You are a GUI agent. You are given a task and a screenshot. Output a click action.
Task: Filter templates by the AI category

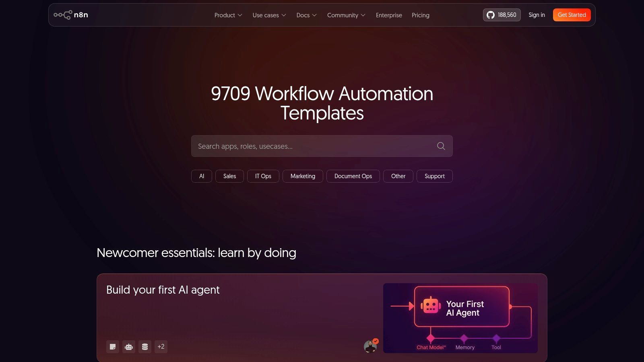[x=202, y=176]
